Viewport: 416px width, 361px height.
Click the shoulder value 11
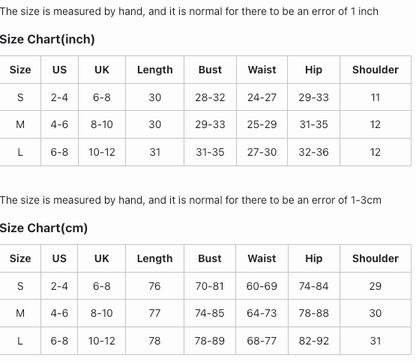pyautogui.click(x=375, y=97)
